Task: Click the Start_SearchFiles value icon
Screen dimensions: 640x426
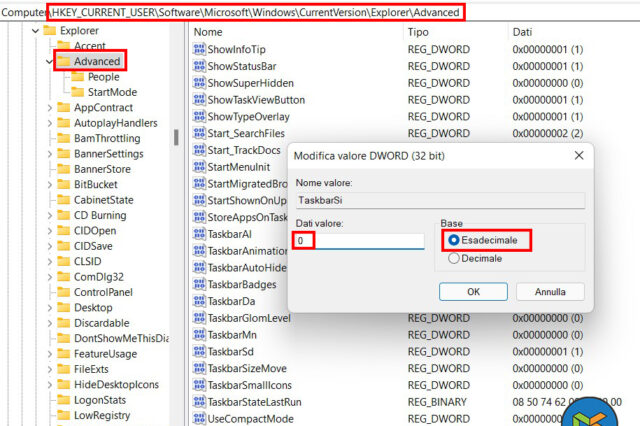Action: click(x=199, y=133)
